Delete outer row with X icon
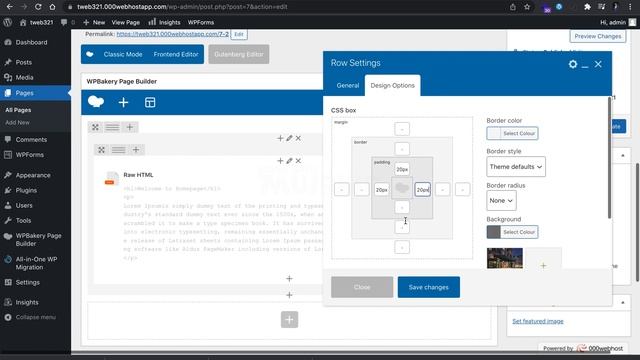Screen dimensions: 640x360 (298, 138)
